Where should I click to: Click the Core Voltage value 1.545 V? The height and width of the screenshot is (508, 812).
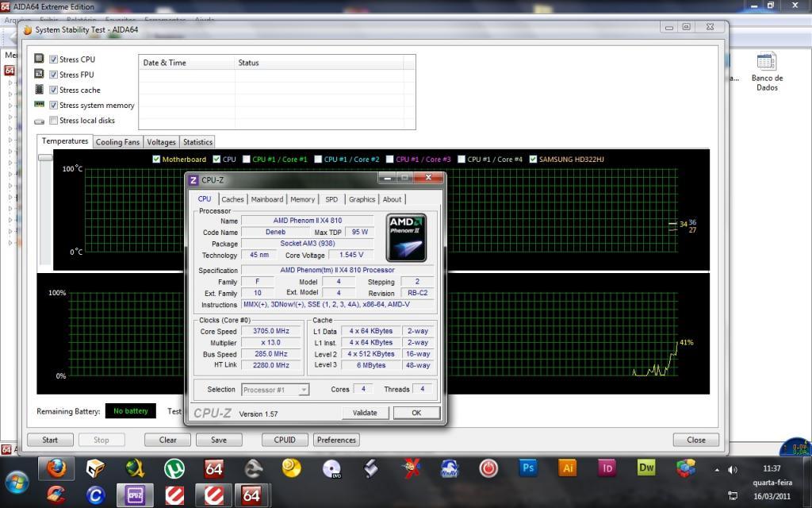(x=351, y=255)
